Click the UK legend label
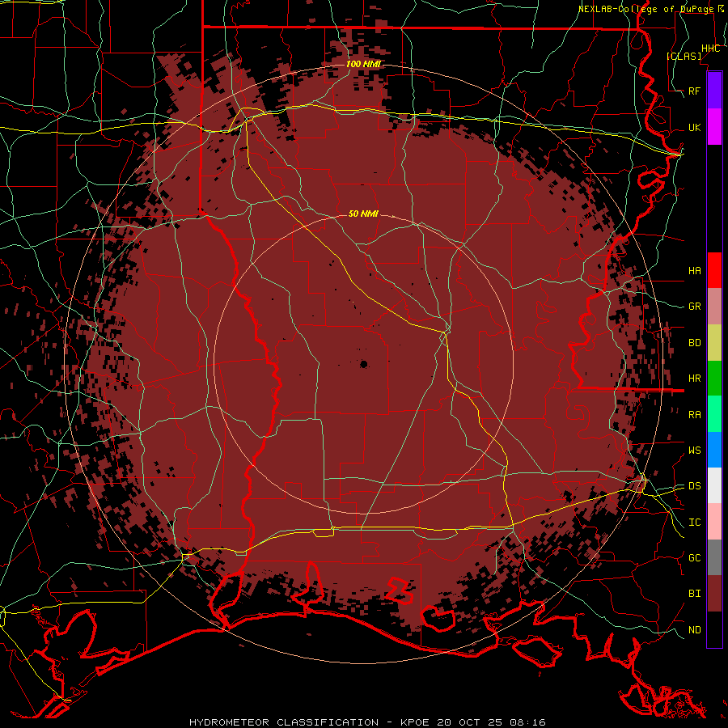The width and height of the screenshot is (728, 728). (x=695, y=127)
